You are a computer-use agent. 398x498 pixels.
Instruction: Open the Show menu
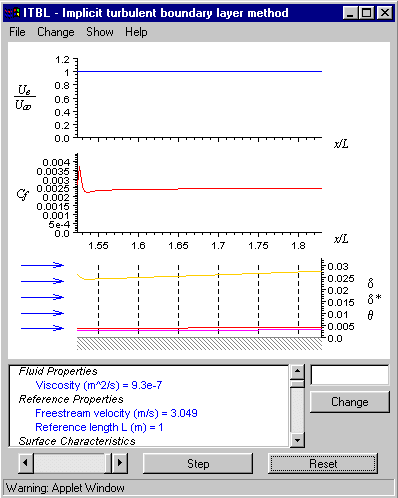tap(100, 32)
